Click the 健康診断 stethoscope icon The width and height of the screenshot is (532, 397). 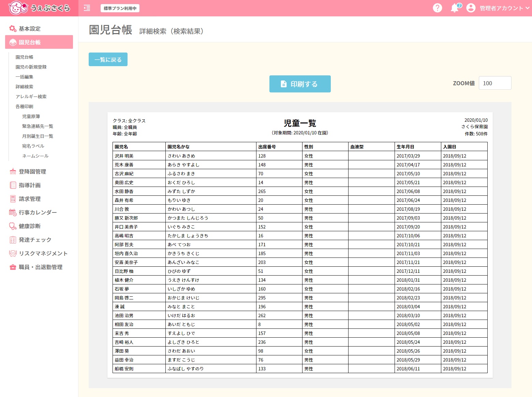[13, 226]
